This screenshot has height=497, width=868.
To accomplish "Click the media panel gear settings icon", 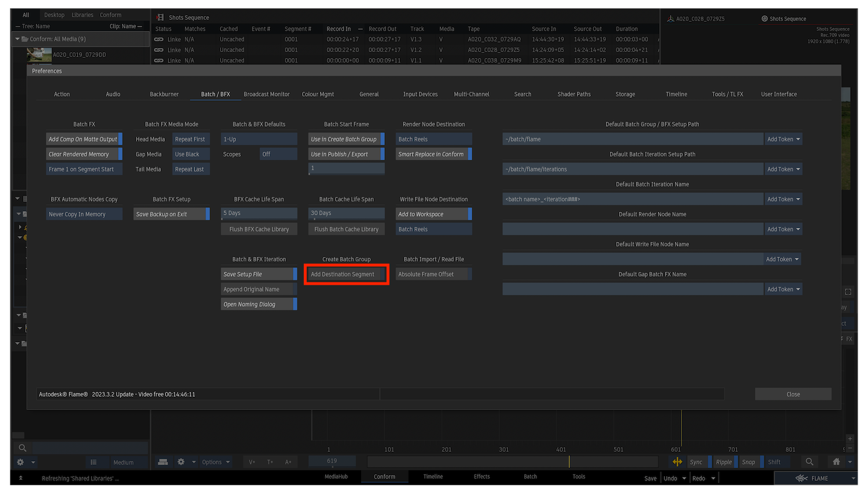I will point(20,462).
